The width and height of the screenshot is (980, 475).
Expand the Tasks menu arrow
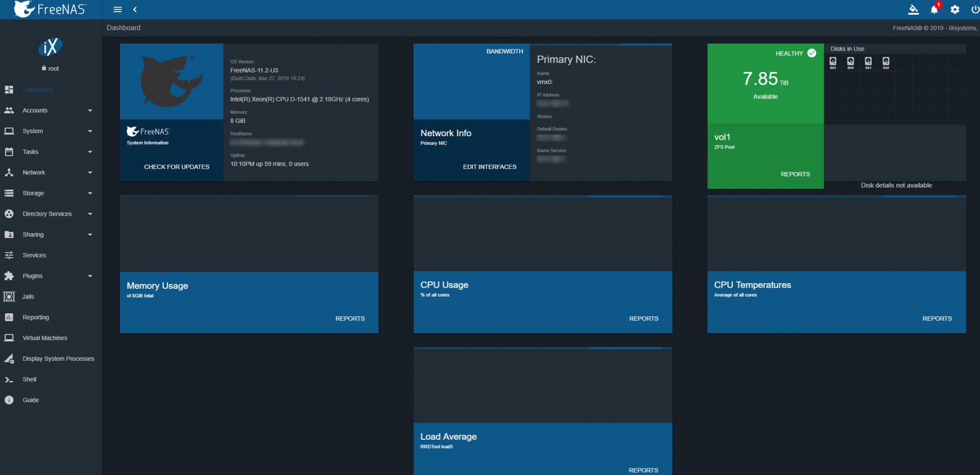pos(90,152)
